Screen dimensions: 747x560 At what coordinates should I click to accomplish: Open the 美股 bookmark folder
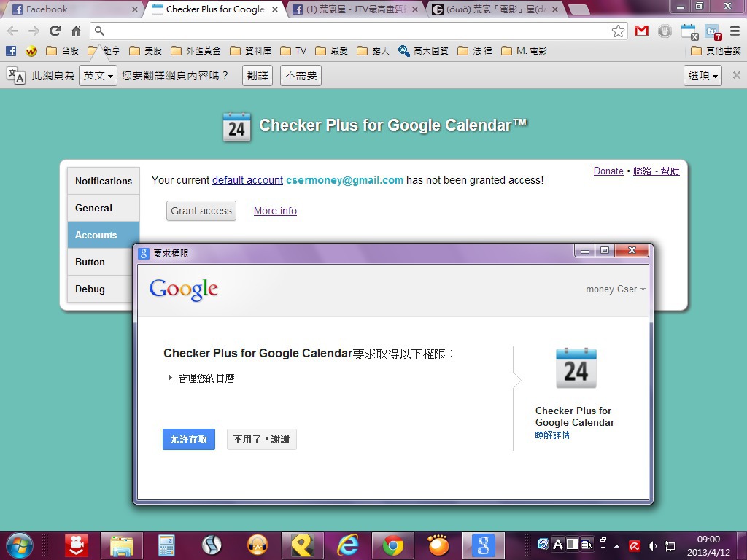(146, 51)
